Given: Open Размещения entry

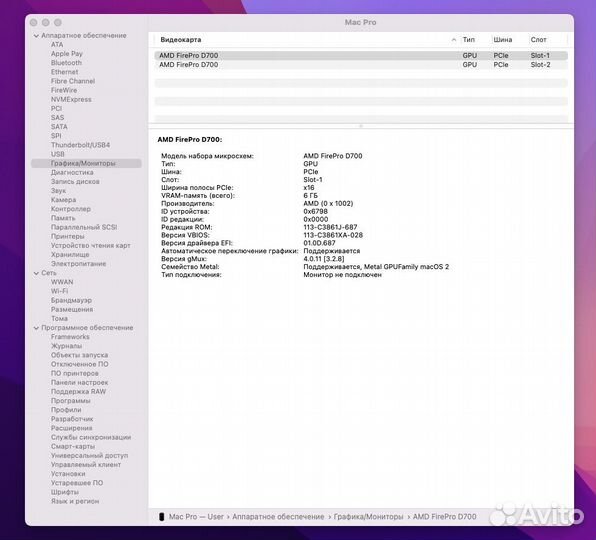Looking at the screenshot, I should 72,309.
